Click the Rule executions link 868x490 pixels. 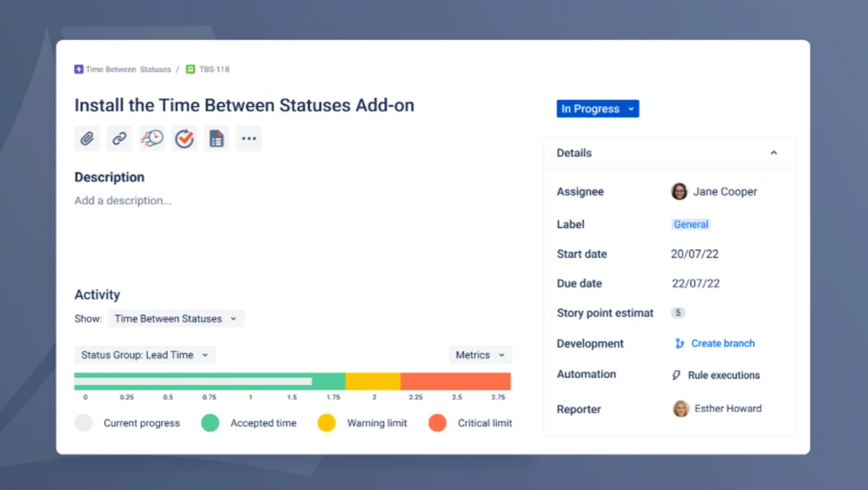tap(724, 374)
